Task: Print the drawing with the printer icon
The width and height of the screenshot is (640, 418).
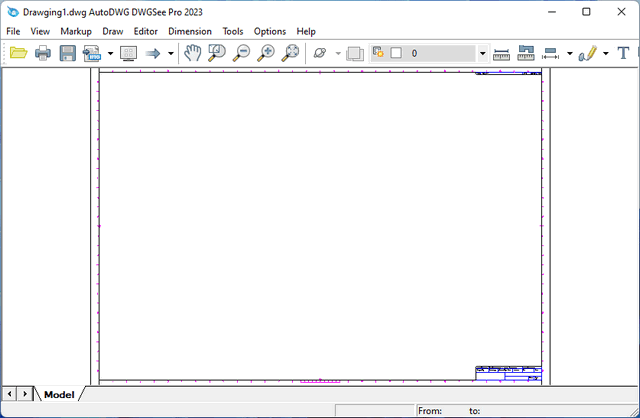Action: [x=43, y=53]
